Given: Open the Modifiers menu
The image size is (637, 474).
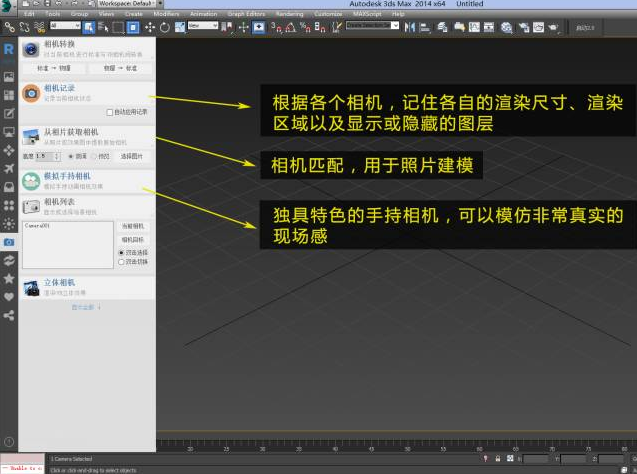Looking at the screenshot, I should click(x=167, y=15).
